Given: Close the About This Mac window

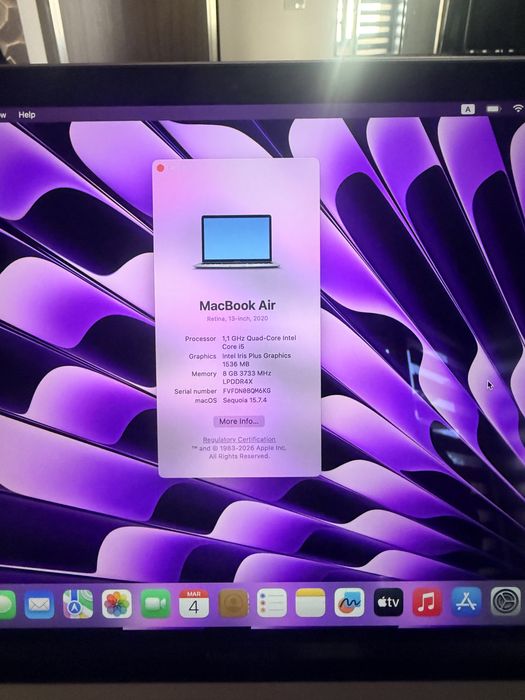Looking at the screenshot, I should click(161, 168).
